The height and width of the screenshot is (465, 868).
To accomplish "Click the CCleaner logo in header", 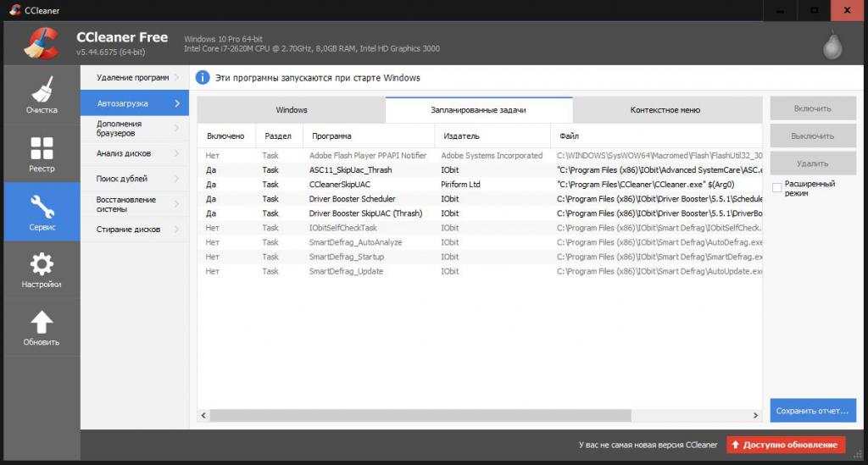I will (x=41, y=44).
